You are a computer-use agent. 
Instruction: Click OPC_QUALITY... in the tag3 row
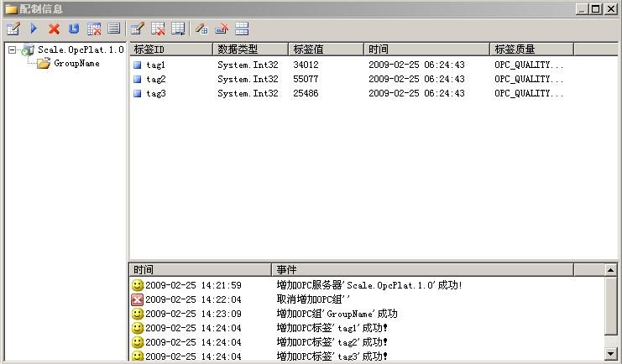point(529,94)
